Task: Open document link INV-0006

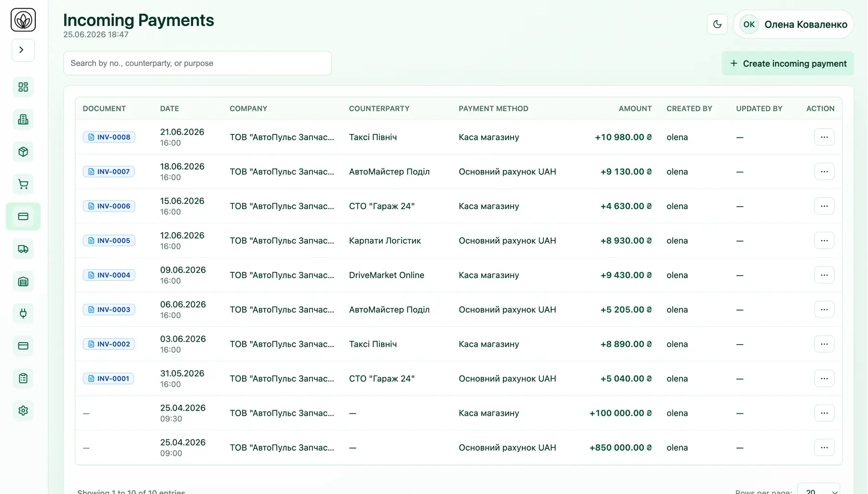Action: pyautogui.click(x=109, y=206)
